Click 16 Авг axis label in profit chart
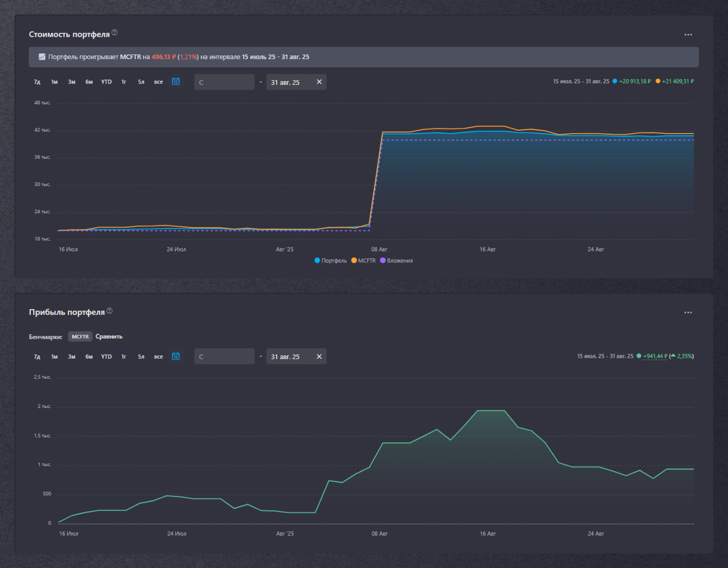This screenshot has width=728, height=568. [488, 533]
